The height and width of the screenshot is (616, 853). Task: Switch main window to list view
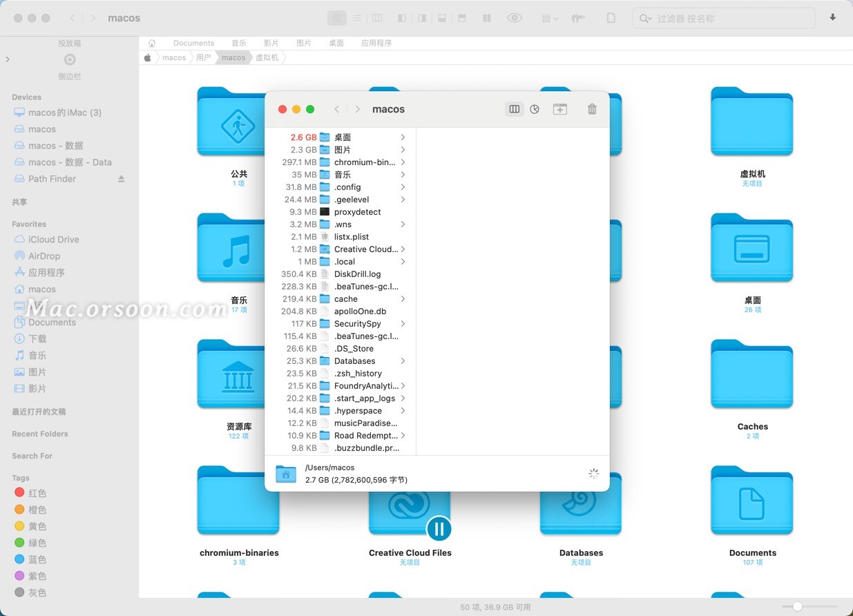[357, 18]
